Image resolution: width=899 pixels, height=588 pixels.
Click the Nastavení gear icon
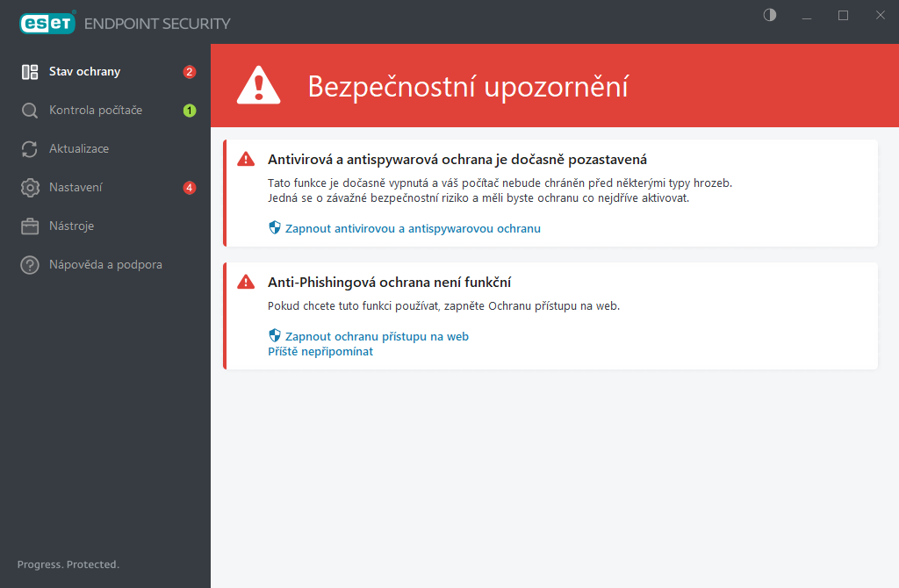click(30, 188)
